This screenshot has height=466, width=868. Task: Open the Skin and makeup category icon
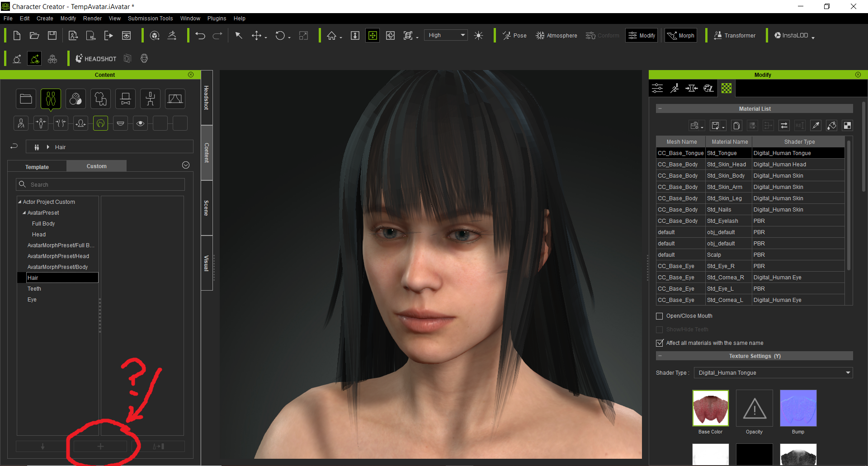(x=75, y=99)
